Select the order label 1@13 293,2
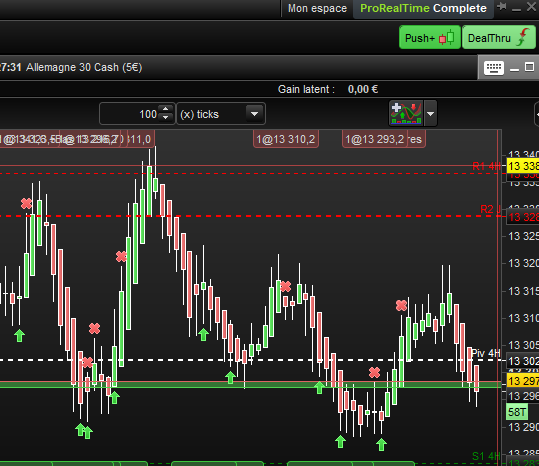The width and height of the screenshot is (539, 466). pos(375,139)
